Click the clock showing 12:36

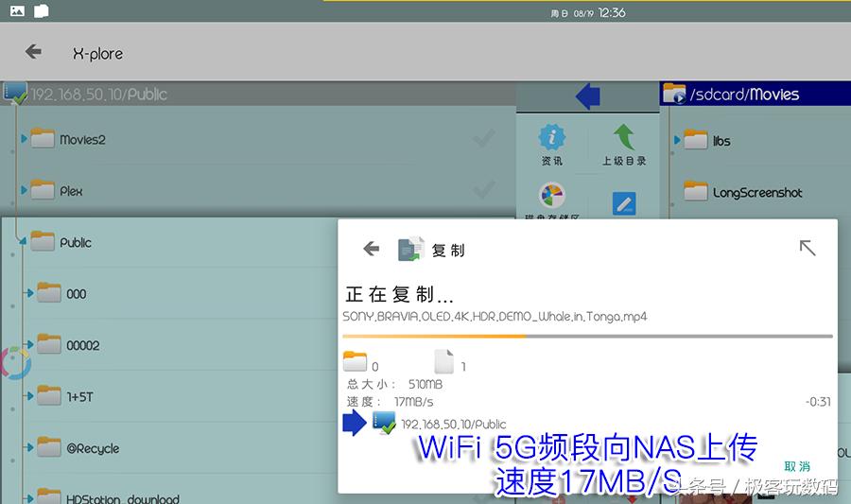click(612, 12)
